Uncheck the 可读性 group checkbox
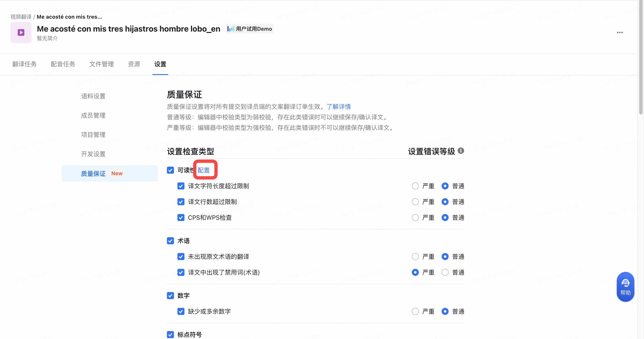 [x=170, y=170]
